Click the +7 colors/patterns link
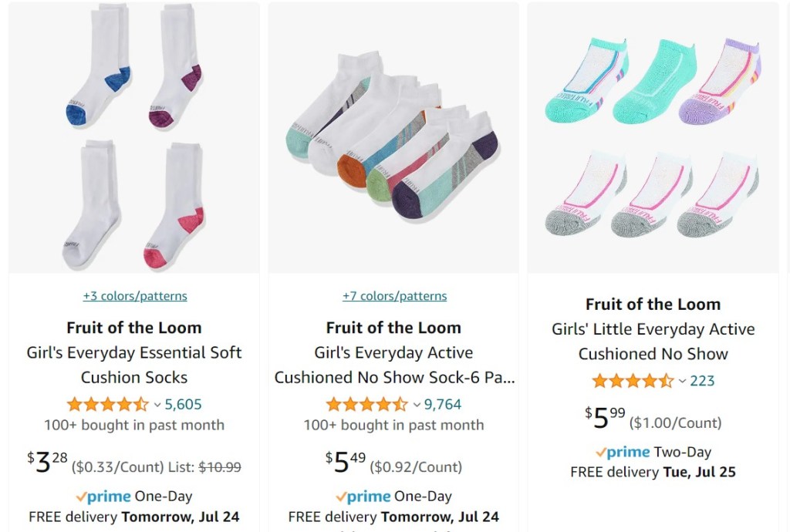The image size is (790, 532). point(394,296)
